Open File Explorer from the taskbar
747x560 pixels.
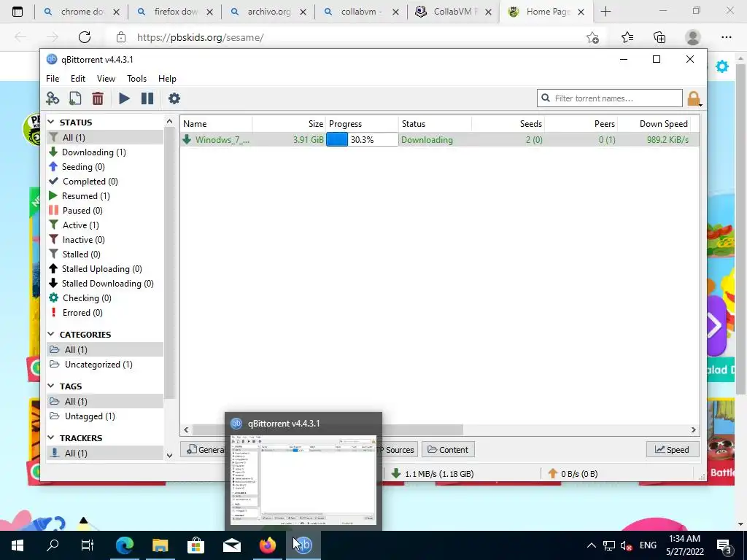point(160,545)
